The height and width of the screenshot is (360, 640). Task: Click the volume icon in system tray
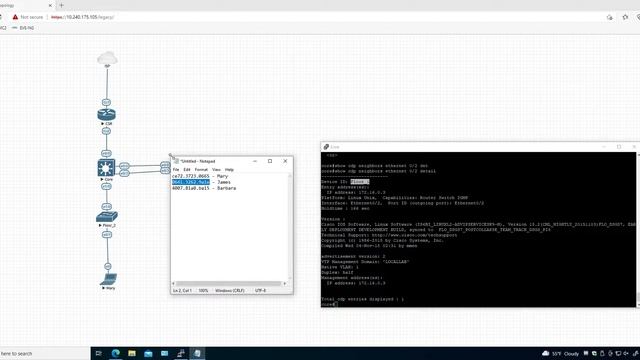(626, 353)
